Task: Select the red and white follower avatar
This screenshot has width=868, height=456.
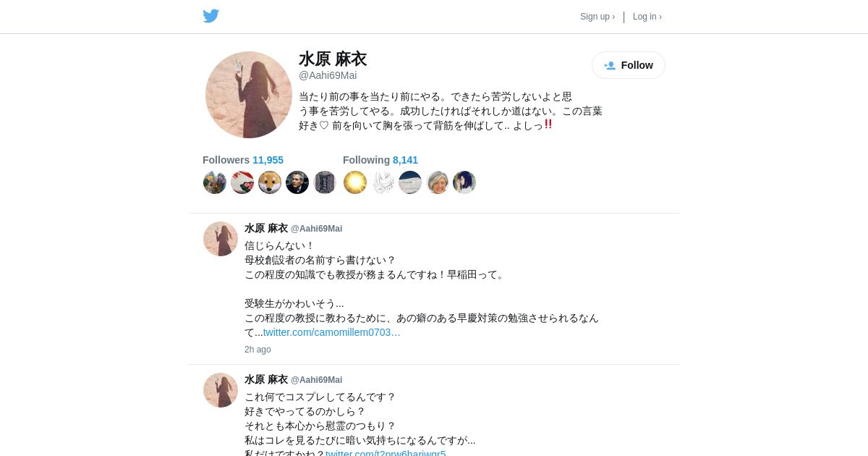Action: [x=242, y=182]
